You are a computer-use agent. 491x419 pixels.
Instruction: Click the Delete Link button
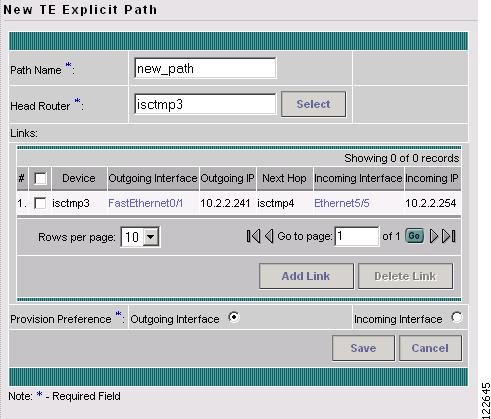405,276
